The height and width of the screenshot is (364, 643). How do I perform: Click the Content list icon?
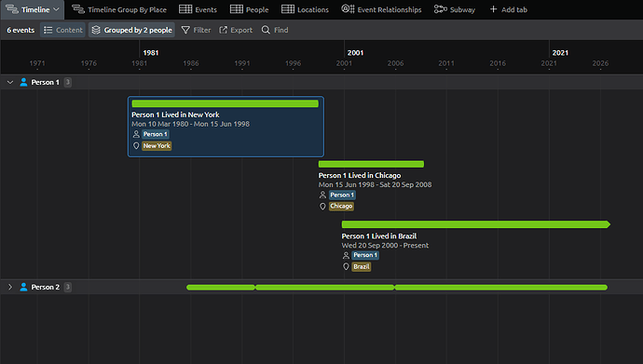pos(48,30)
